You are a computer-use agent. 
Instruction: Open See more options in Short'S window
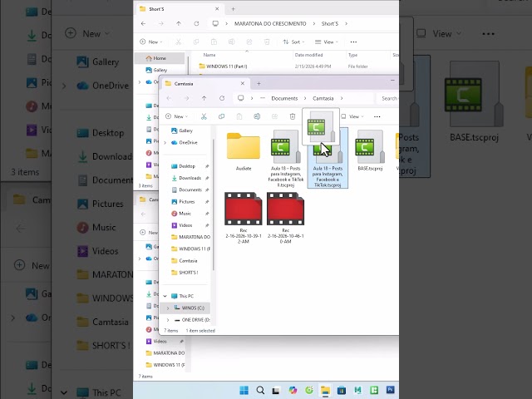pyautogui.click(x=353, y=42)
